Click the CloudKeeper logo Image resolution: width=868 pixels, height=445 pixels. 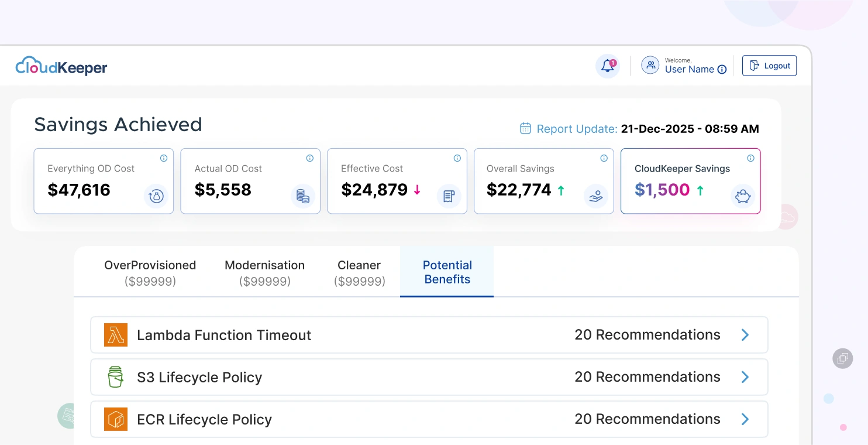[x=61, y=67]
